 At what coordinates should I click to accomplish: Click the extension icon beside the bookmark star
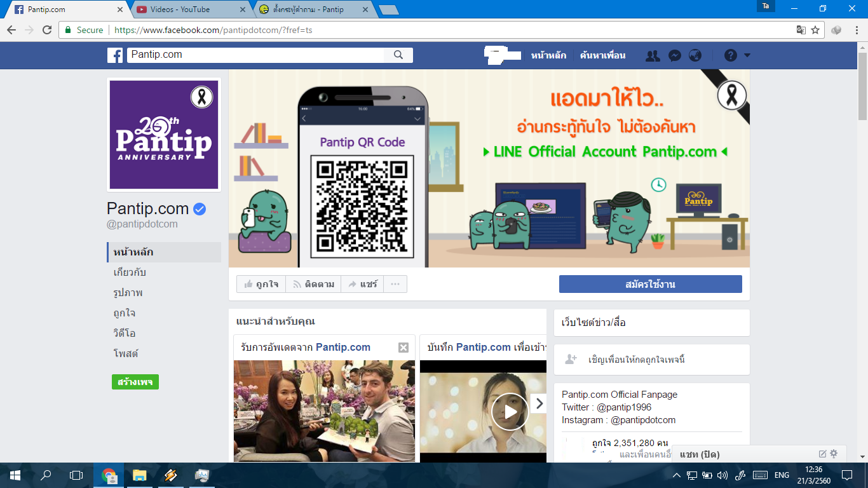tap(836, 30)
